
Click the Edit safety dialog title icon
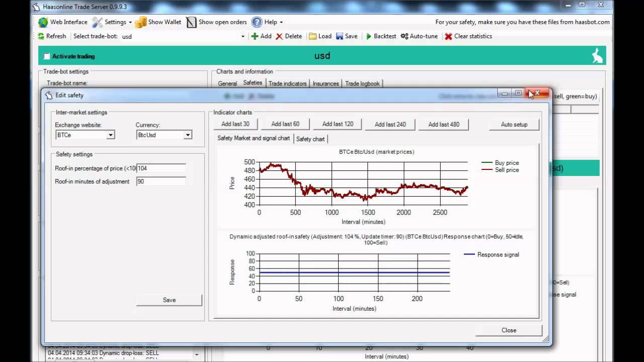coord(49,95)
